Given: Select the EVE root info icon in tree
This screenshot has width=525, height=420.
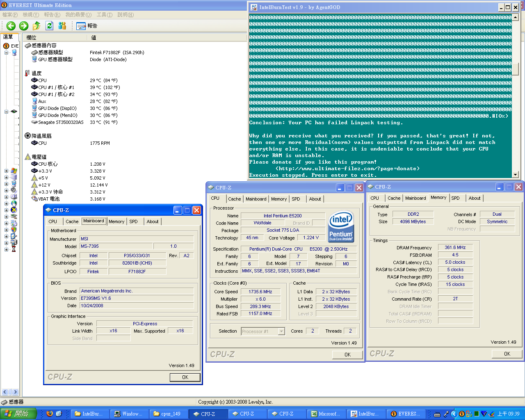Looking at the screenshot, I should click(6, 46).
